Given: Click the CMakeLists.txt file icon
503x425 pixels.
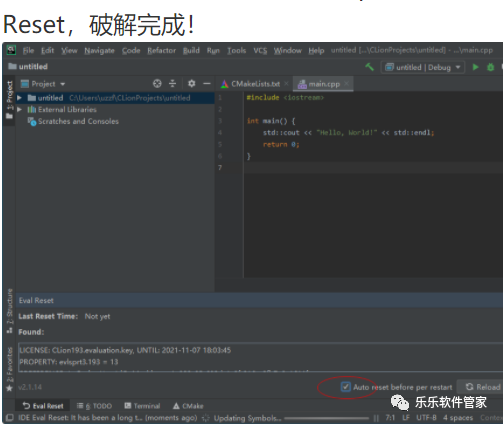Looking at the screenshot, I should point(224,84).
